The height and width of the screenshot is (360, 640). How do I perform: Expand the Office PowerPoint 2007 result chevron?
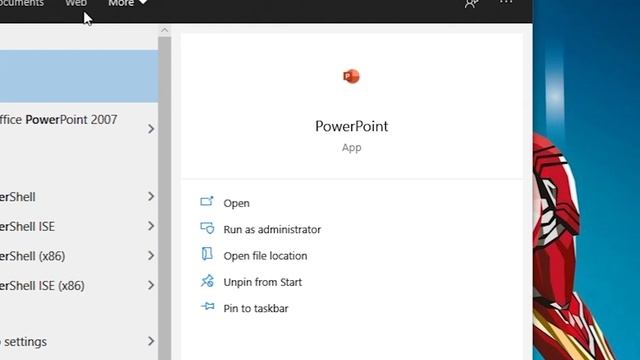[x=151, y=129]
